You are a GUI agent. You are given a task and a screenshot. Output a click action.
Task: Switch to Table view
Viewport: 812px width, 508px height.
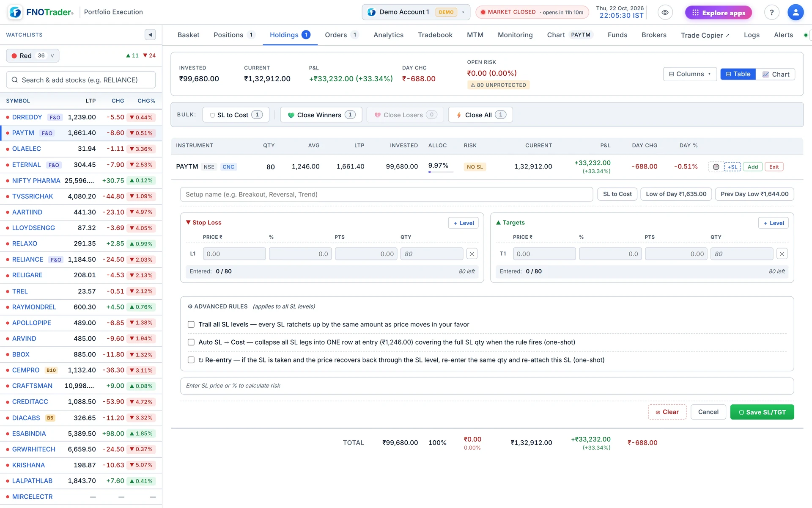click(738, 74)
